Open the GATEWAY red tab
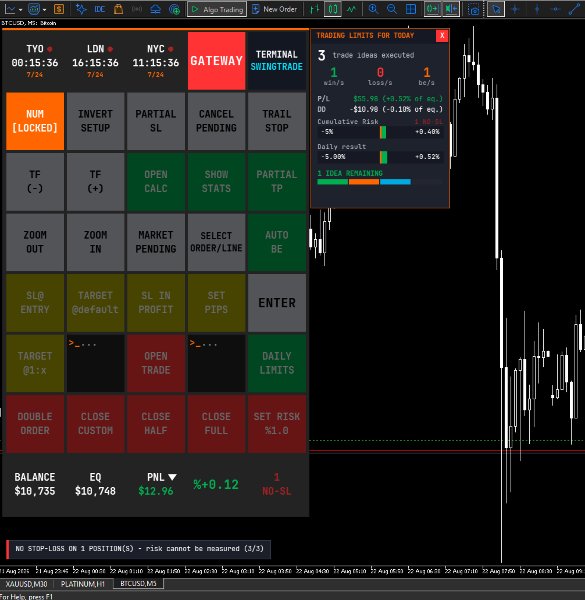This screenshot has width=585, height=600. pos(217,60)
